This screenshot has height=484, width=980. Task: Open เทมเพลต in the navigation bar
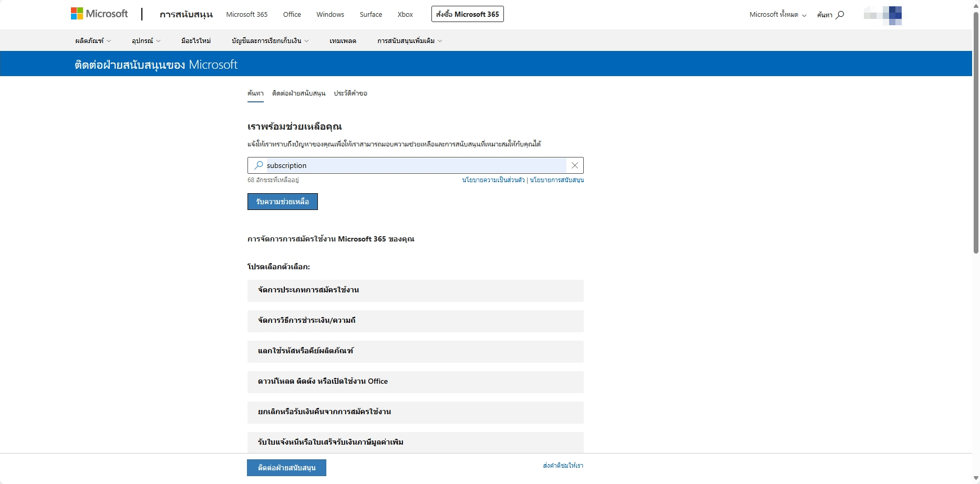tap(343, 41)
